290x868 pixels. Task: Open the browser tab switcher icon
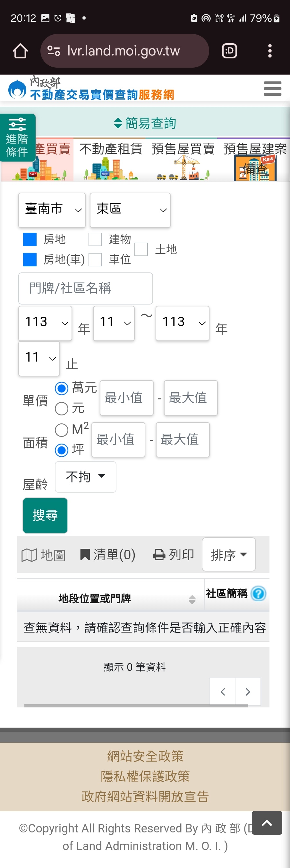point(229,51)
